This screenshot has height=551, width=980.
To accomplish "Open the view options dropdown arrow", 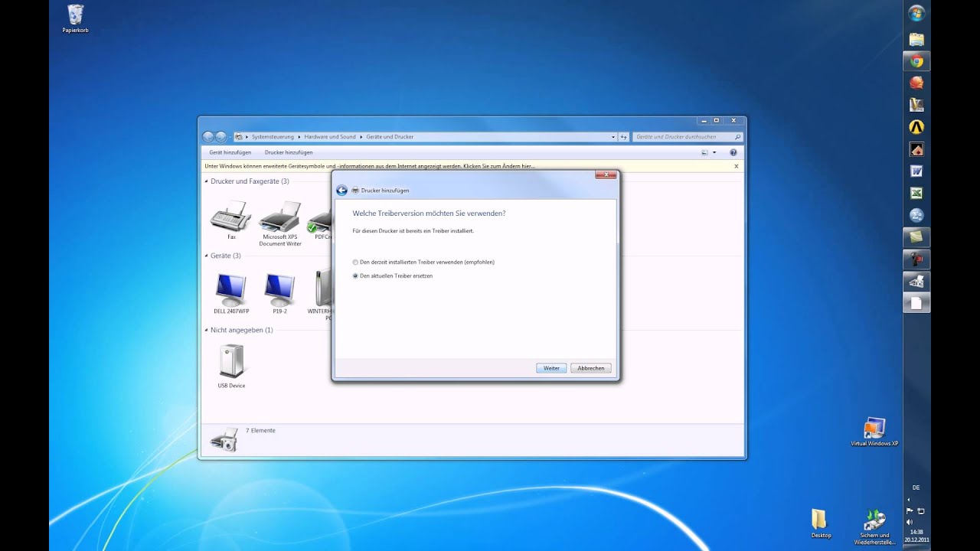I will (x=714, y=152).
